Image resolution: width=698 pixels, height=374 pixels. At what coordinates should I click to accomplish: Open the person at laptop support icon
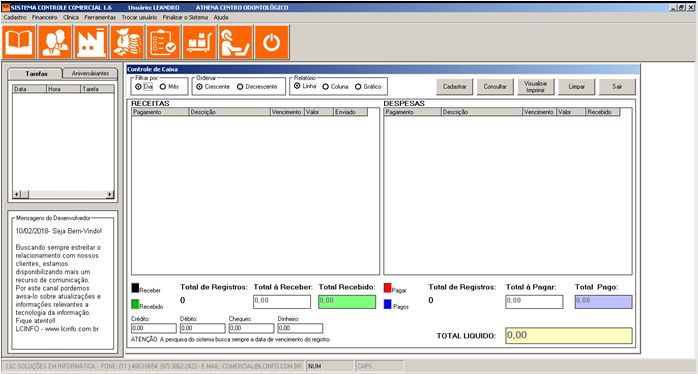click(x=235, y=42)
